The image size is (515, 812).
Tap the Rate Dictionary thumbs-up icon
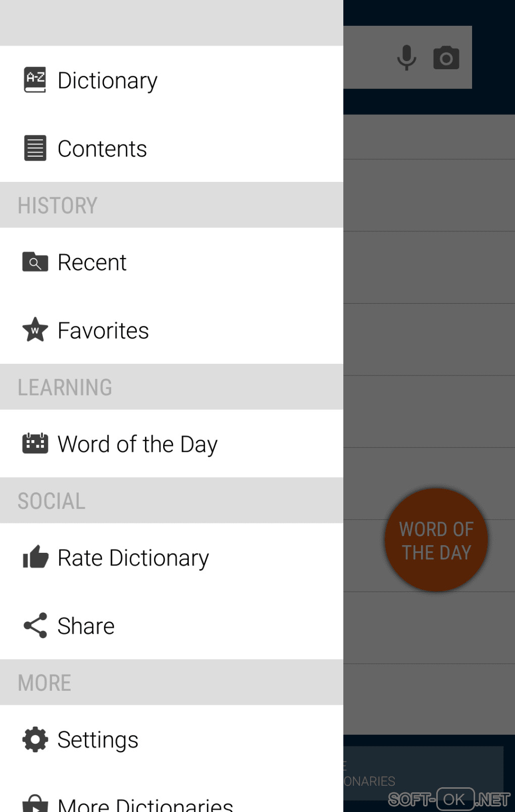pyautogui.click(x=35, y=557)
